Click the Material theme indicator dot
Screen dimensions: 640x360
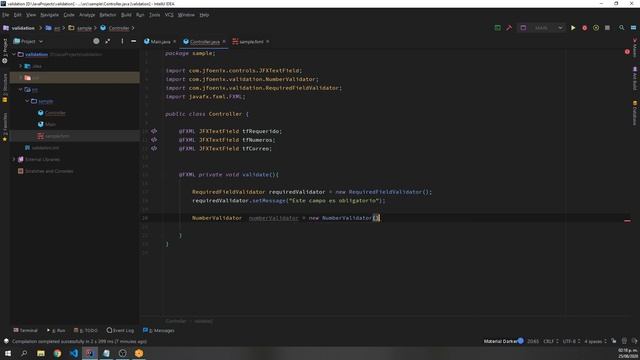(x=521, y=341)
